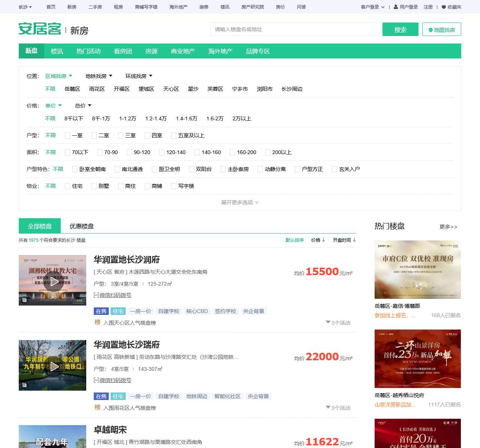Expand the 区域找房 dropdown

tap(59, 76)
